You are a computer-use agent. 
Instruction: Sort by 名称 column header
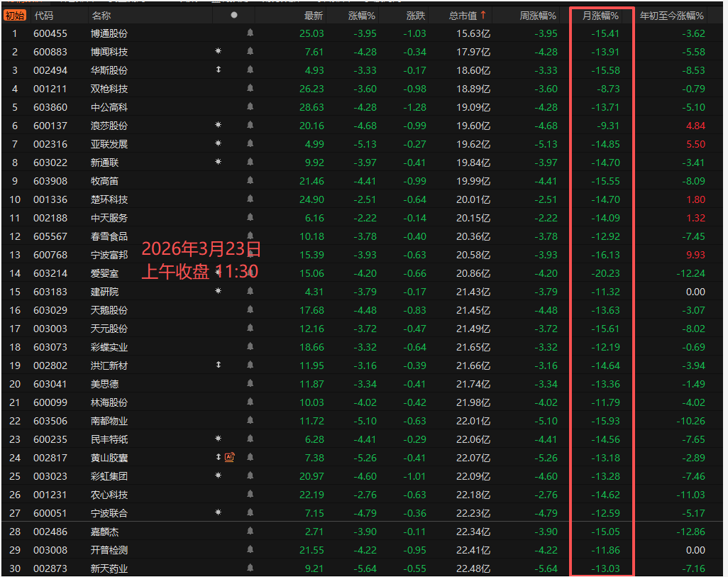[x=101, y=16]
